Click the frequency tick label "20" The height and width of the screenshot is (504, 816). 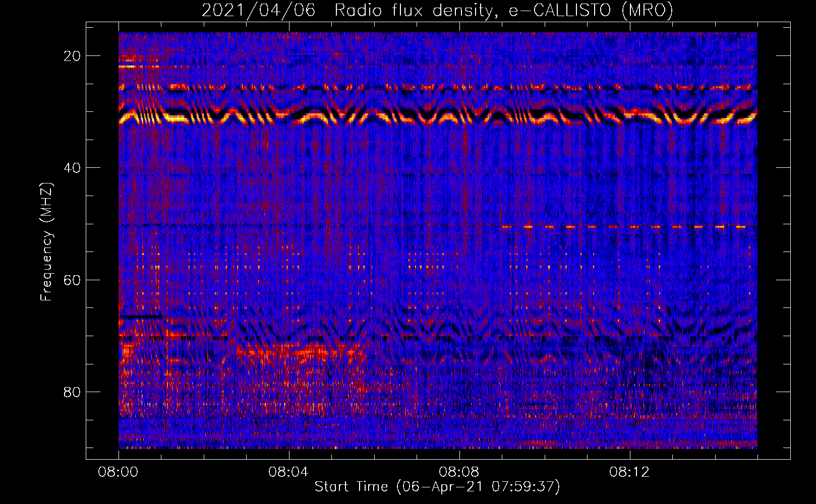[73, 55]
